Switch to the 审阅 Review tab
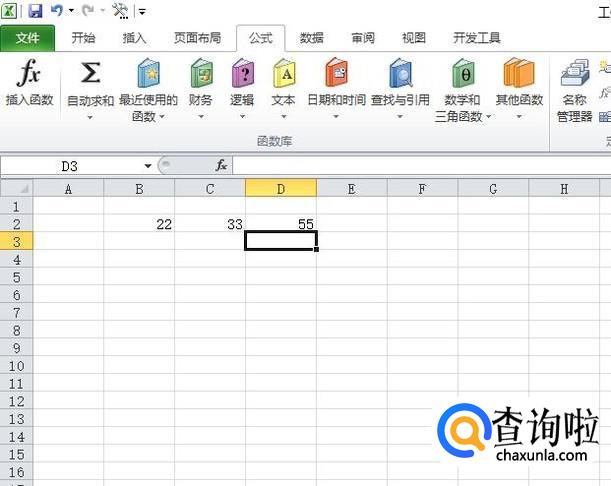 [x=363, y=38]
